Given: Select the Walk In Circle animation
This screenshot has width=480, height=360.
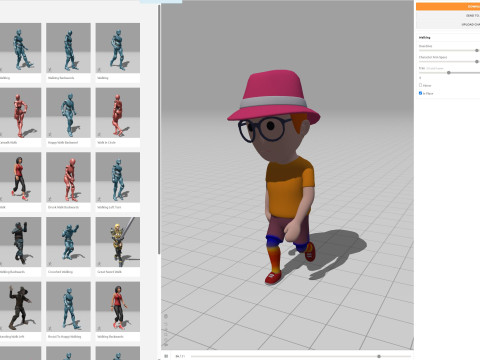Looking at the screenshot, I should click(118, 113).
